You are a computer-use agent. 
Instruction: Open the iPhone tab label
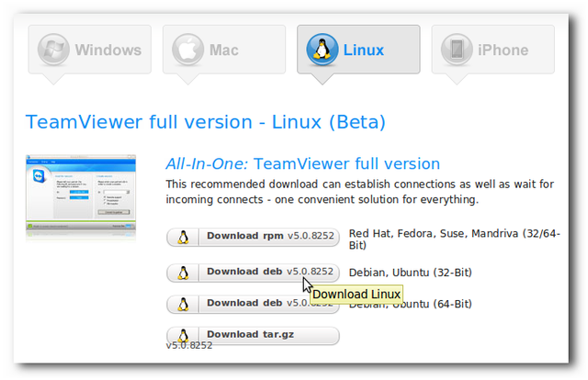[503, 50]
